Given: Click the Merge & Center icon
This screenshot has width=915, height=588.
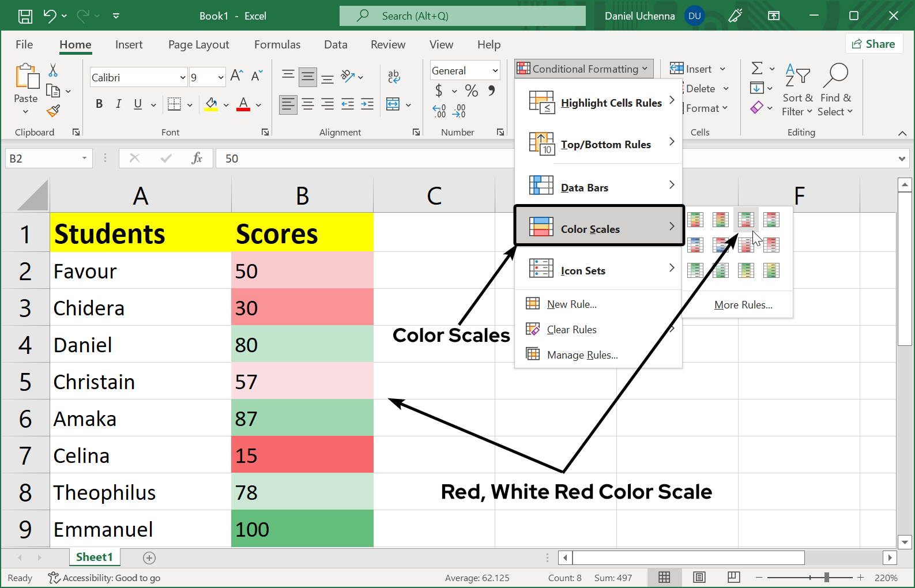Looking at the screenshot, I should coord(393,104).
